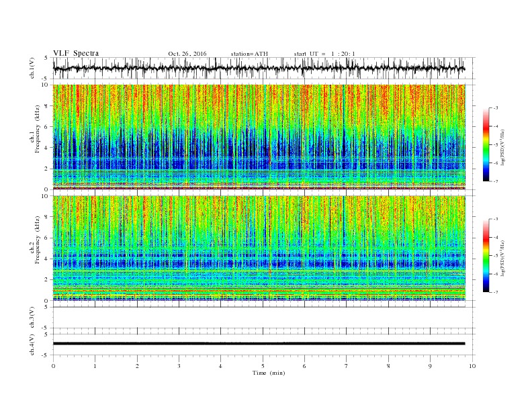Screen dimensions: 532x411
Task: Click the time axis tick label "6"
Action: click(x=304, y=366)
